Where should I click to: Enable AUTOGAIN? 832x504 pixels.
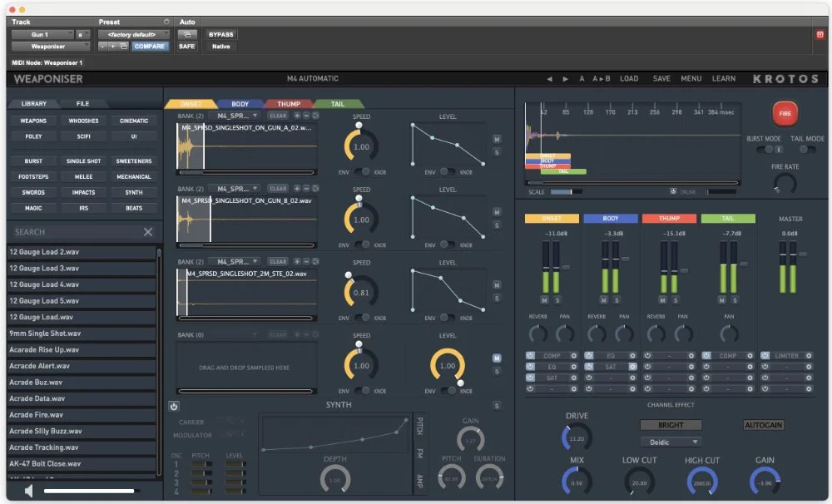tap(764, 425)
